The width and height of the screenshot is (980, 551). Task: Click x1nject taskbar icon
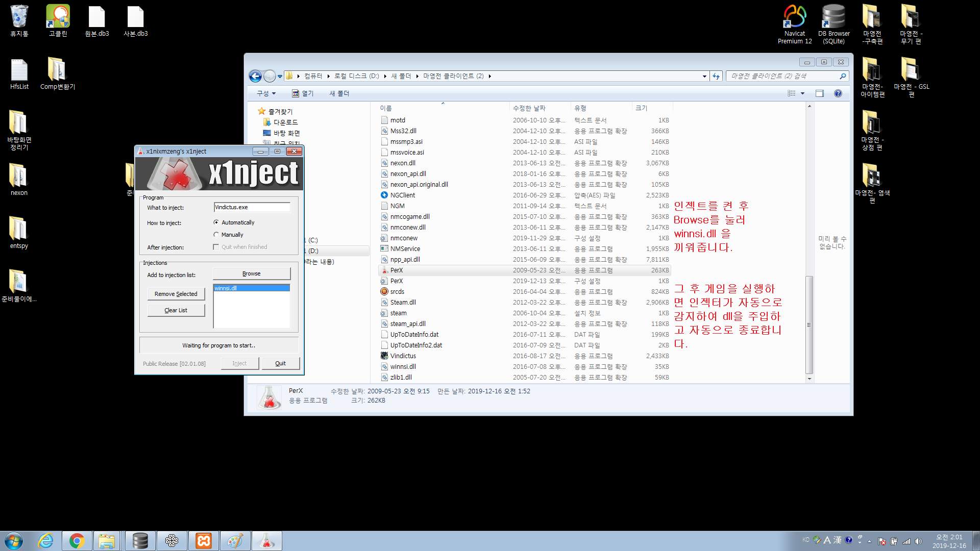click(267, 541)
